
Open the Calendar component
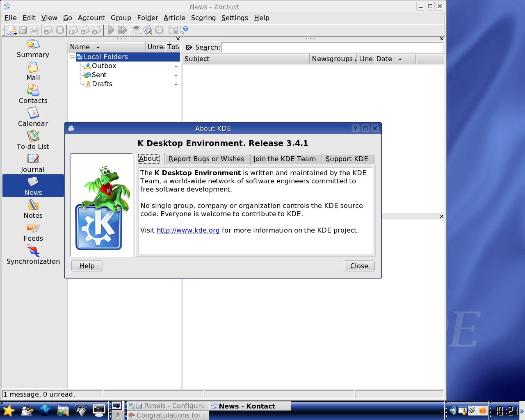33,117
